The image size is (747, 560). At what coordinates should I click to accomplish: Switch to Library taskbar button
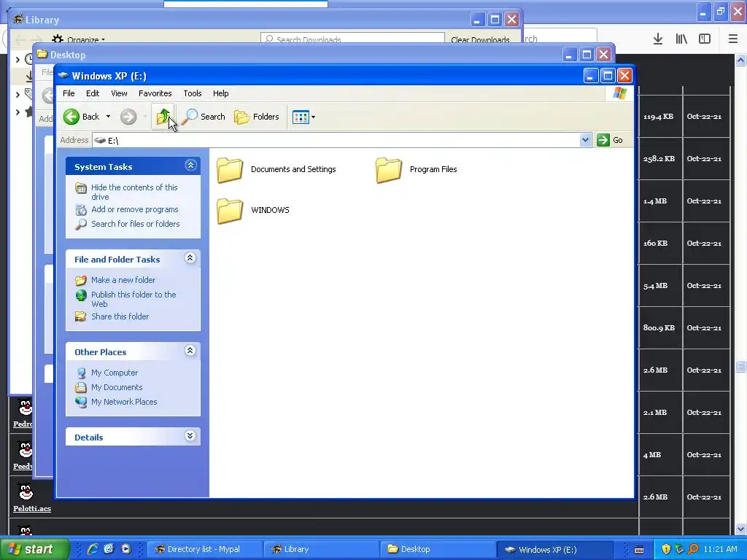coord(321,549)
